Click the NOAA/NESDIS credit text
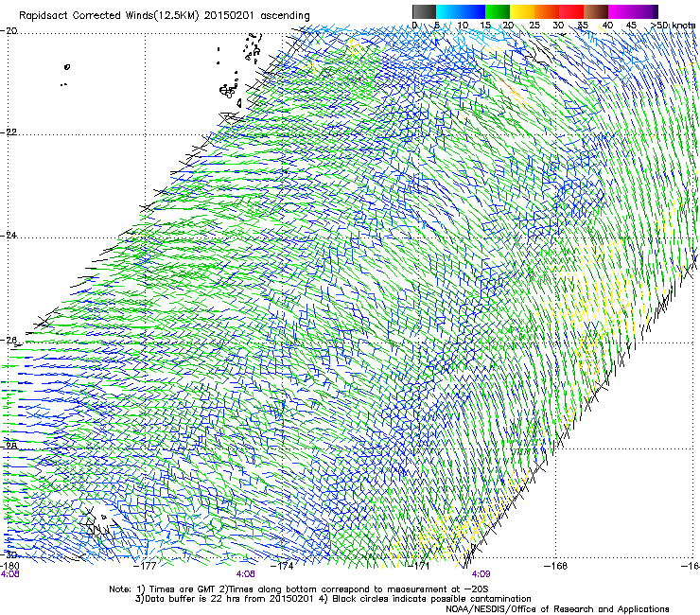The image size is (700, 615). click(x=557, y=609)
